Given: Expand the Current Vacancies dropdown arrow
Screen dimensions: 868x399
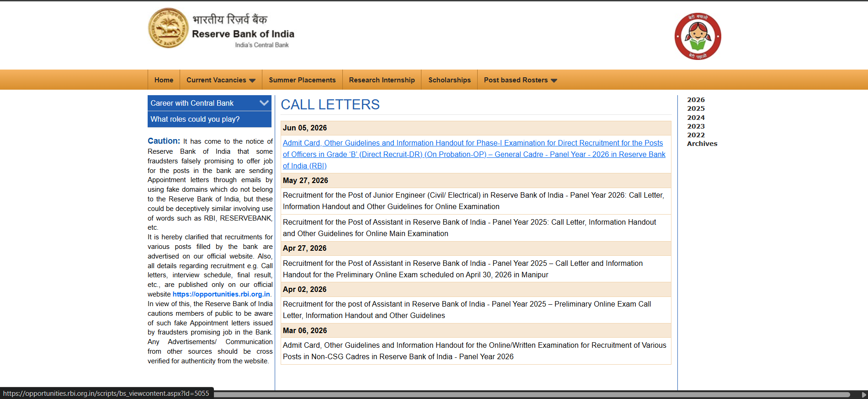Looking at the screenshot, I should (x=252, y=81).
